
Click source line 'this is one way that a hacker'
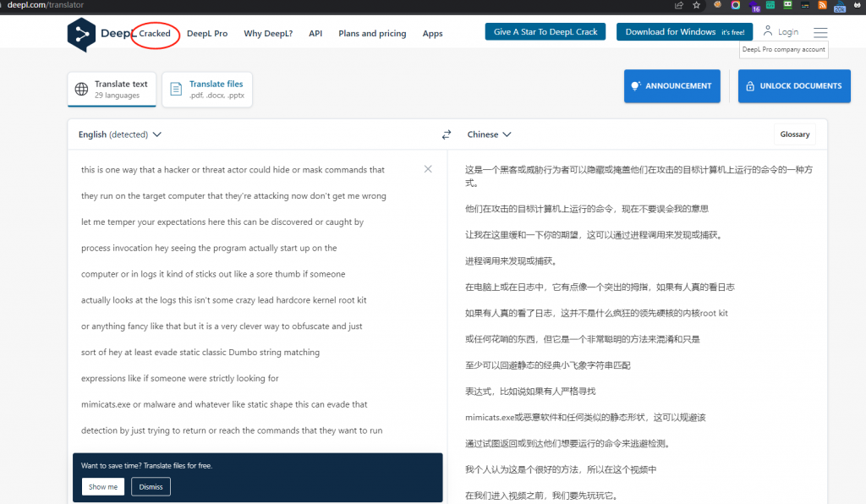coord(233,169)
